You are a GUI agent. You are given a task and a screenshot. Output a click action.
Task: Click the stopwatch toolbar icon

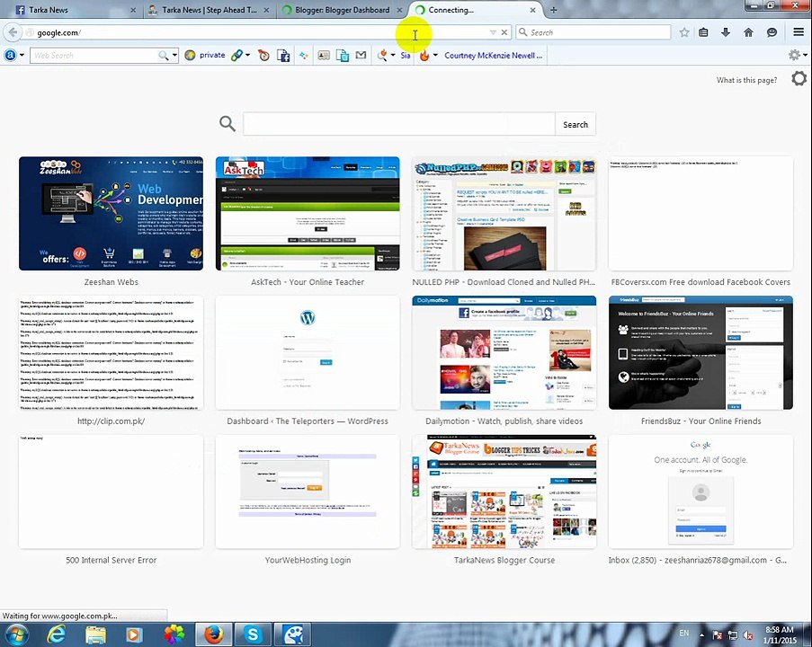pos(263,56)
